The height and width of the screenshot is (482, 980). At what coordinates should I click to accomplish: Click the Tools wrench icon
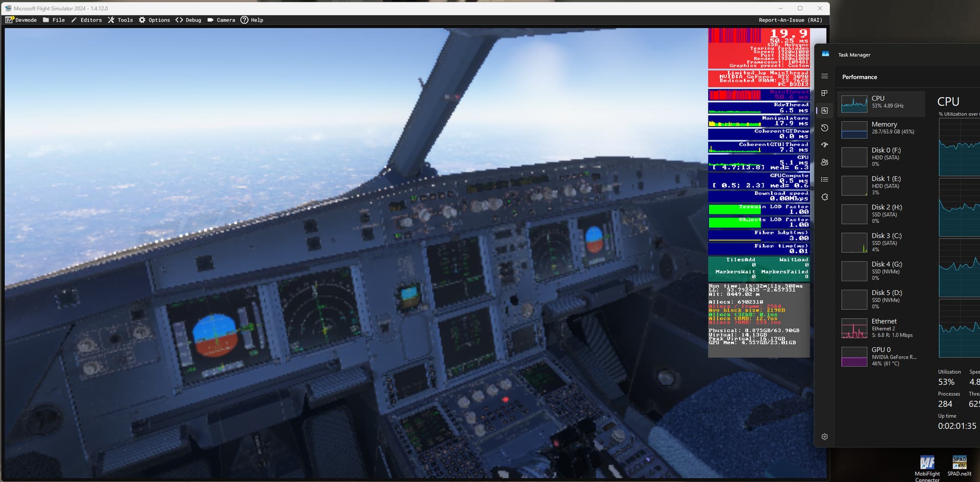point(111,20)
